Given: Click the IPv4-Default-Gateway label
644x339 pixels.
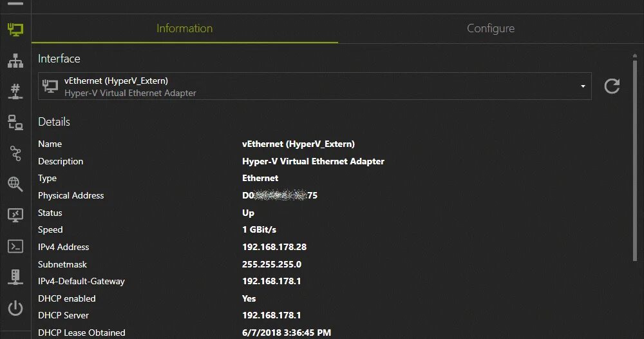Looking at the screenshot, I should tap(81, 281).
